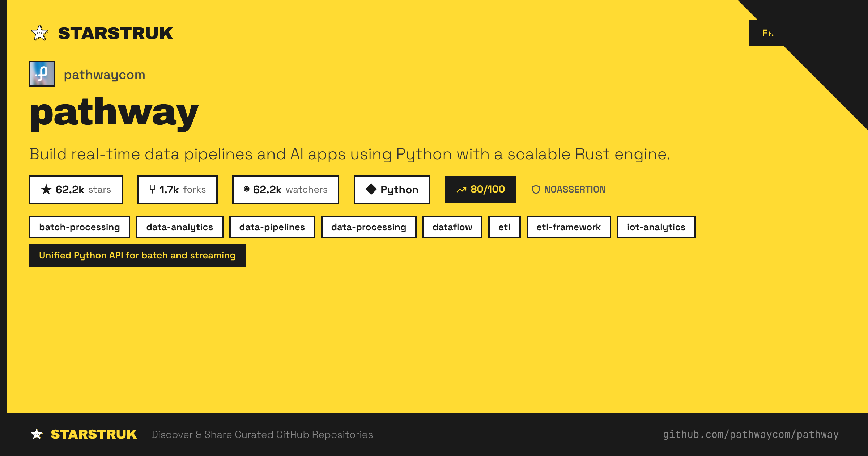This screenshot has width=868, height=456.
Task: Select the batch-processing topic tag
Action: coord(80,227)
